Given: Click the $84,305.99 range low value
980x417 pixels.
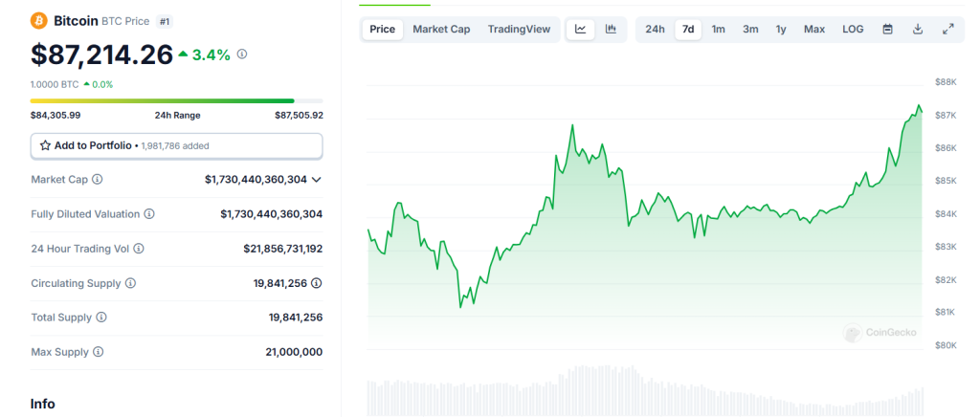Looking at the screenshot, I should 56,116.
